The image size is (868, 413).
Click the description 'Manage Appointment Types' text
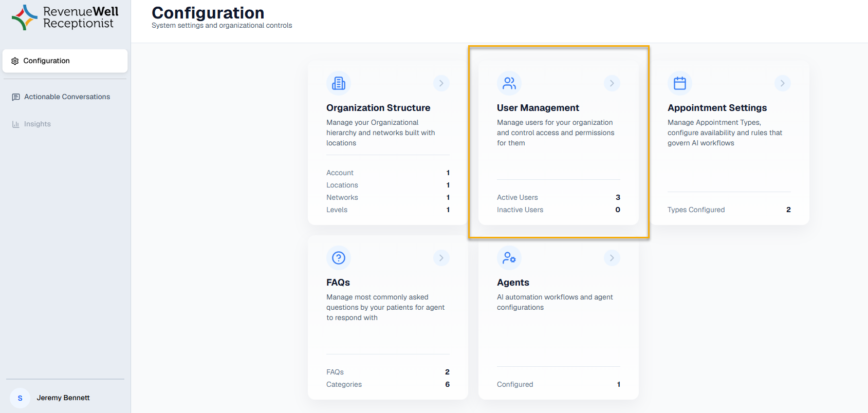pyautogui.click(x=725, y=133)
